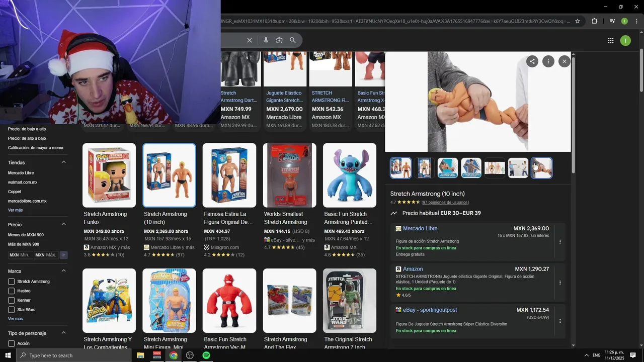The height and width of the screenshot is (362, 644).
Task: Click the minimum price MXN input
Action: point(20,255)
